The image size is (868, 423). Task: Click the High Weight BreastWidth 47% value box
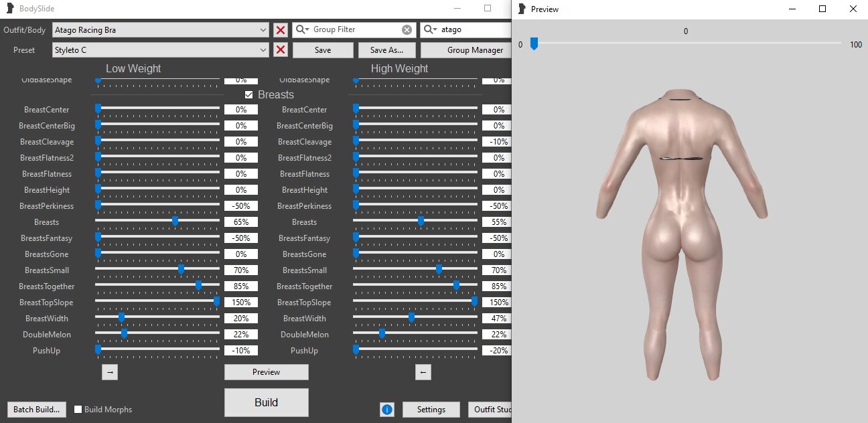[497, 319]
